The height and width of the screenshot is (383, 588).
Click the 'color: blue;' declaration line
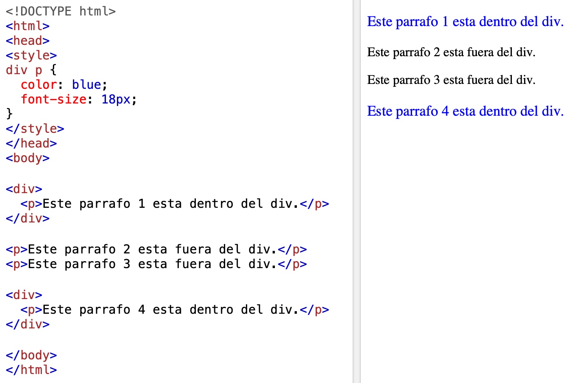click(64, 85)
